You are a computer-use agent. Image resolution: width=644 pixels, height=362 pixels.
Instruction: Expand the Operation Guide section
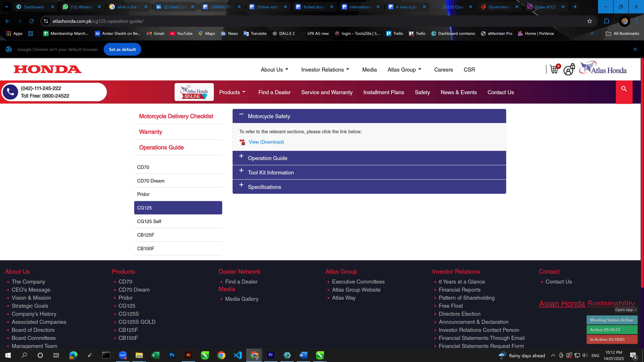click(369, 158)
